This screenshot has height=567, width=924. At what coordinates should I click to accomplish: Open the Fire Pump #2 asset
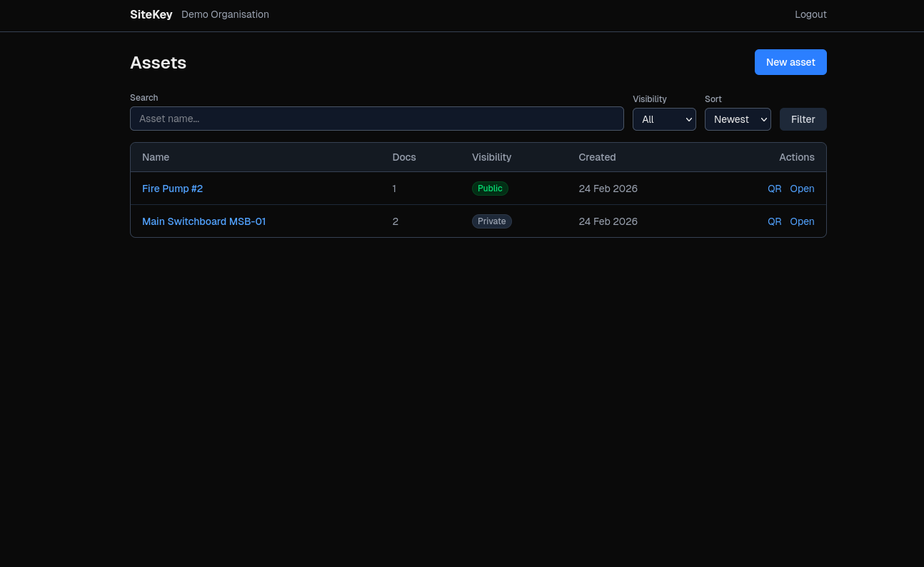point(172,189)
